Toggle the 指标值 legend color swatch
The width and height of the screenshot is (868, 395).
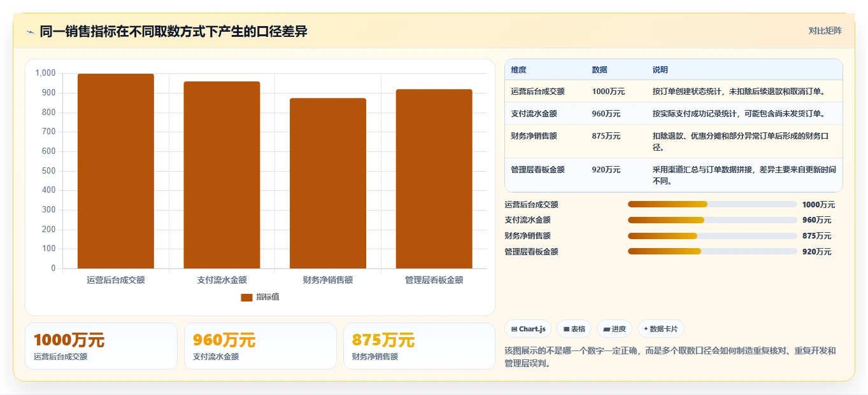246,297
